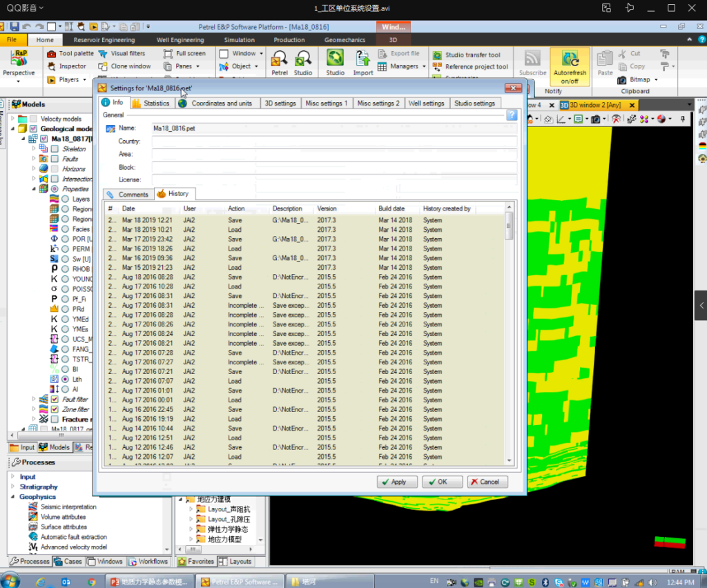This screenshot has height=588, width=707.
Task: Switch to Full screen view
Action: [x=184, y=53]
